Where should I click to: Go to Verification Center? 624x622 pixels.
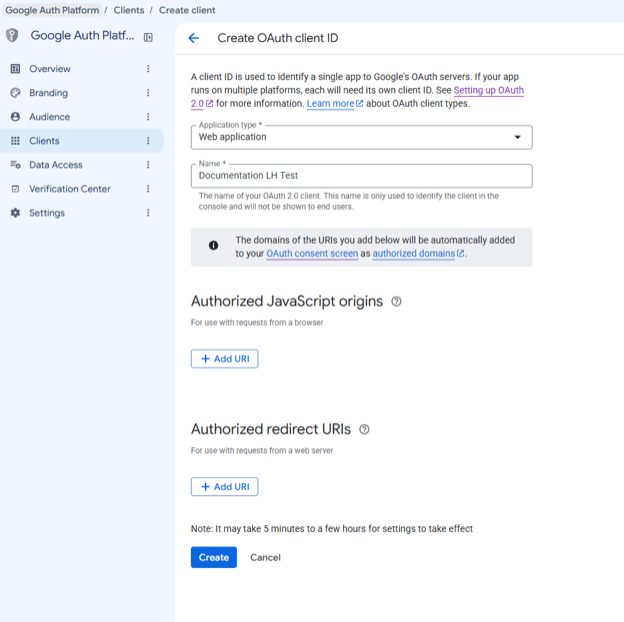tap(82, 189)
